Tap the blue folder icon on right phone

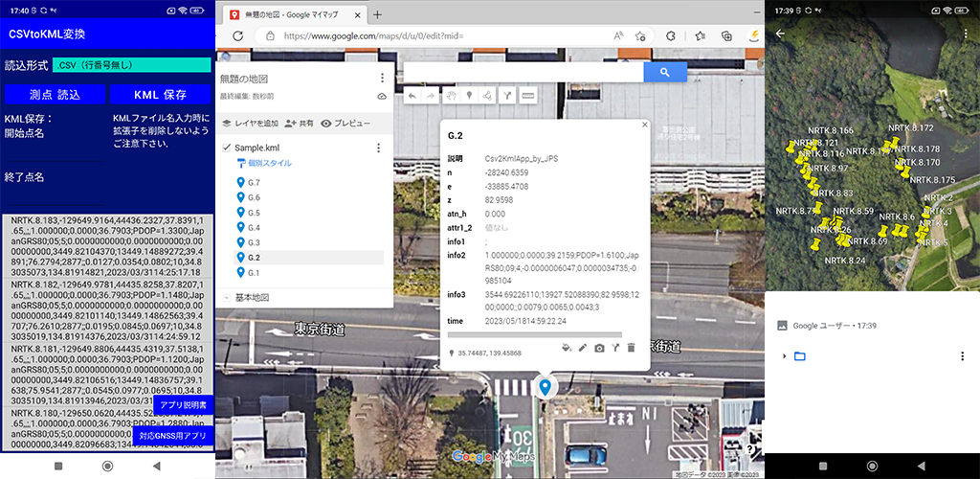800,355
